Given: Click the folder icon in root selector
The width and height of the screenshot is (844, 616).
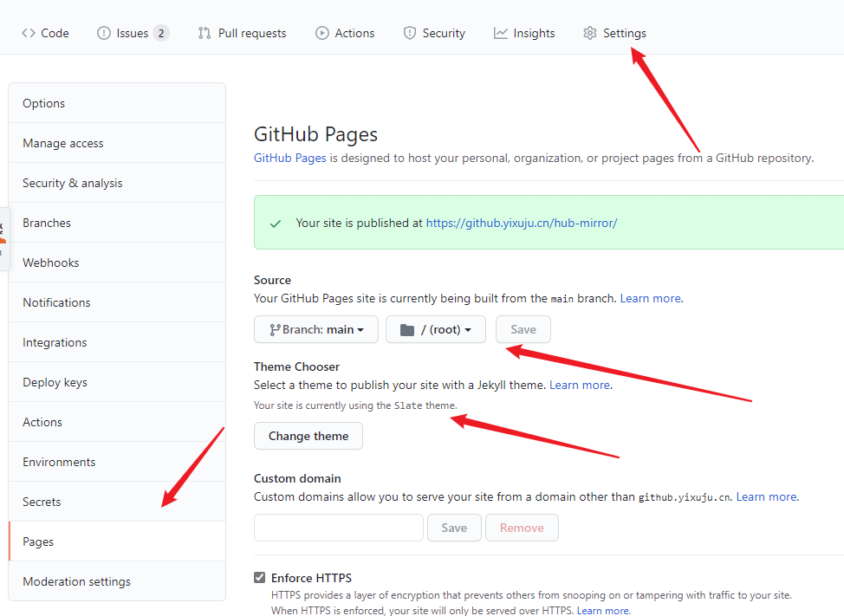Looking at the screenshot, I should [x=407, y=330].
